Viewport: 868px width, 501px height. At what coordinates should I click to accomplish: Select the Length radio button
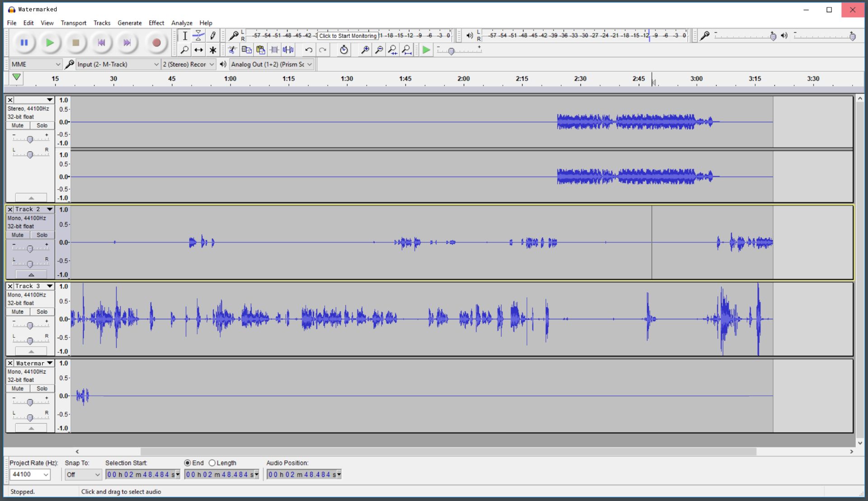point(212,463)
